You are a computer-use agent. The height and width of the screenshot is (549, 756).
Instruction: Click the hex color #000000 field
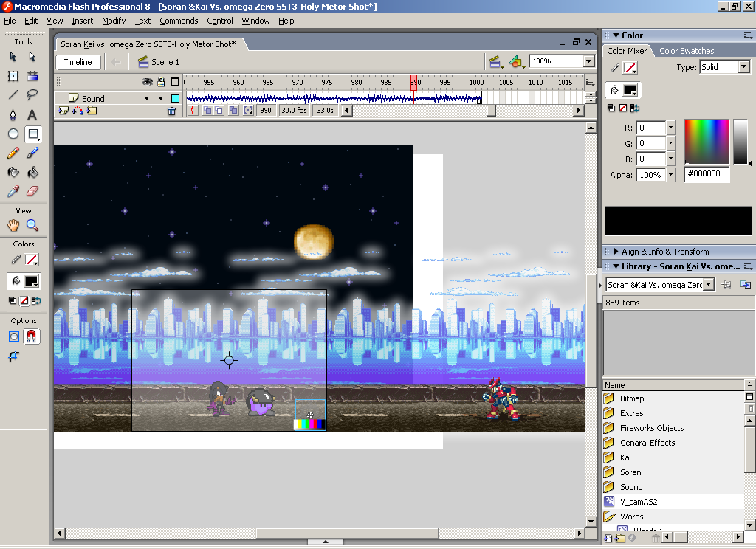707,174
